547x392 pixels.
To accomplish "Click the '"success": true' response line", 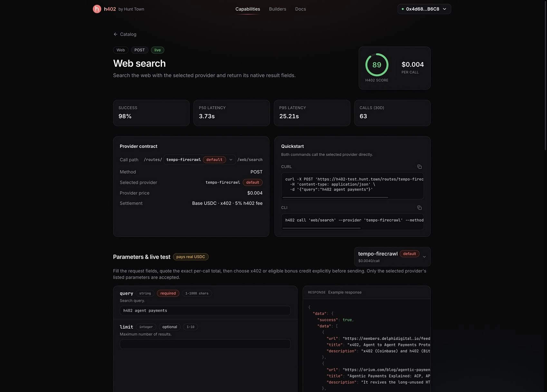I will point(335,320).
